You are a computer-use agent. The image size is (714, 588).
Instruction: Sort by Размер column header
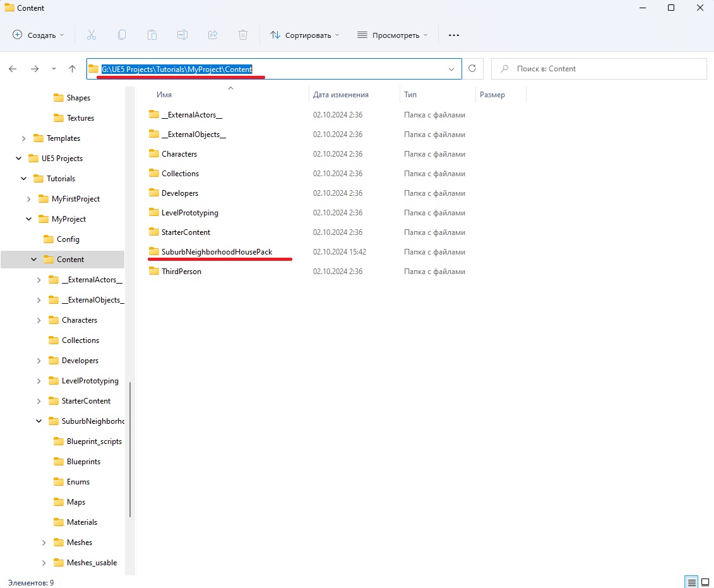click(x=492, y=95)
